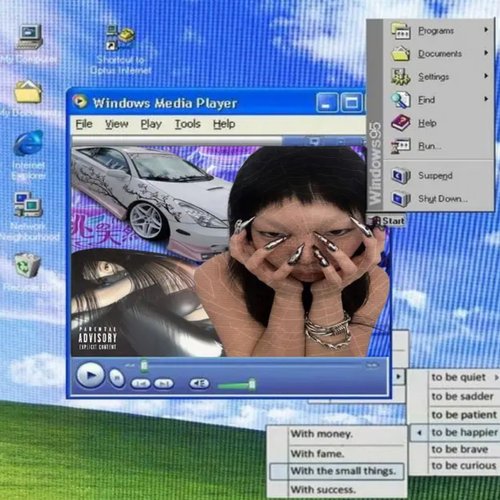Select "to be curious" menu entry
500x500 pixels.
tap(464, 465)
